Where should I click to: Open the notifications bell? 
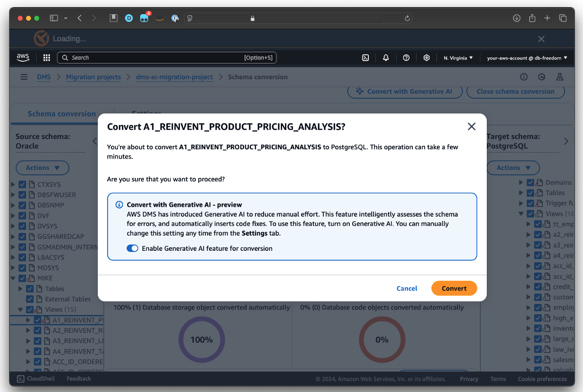[x=386, y=58]
